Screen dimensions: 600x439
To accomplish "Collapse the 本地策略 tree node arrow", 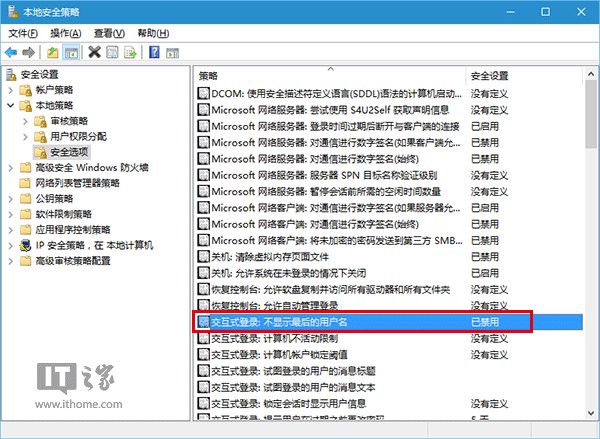I will click(11, 105).
